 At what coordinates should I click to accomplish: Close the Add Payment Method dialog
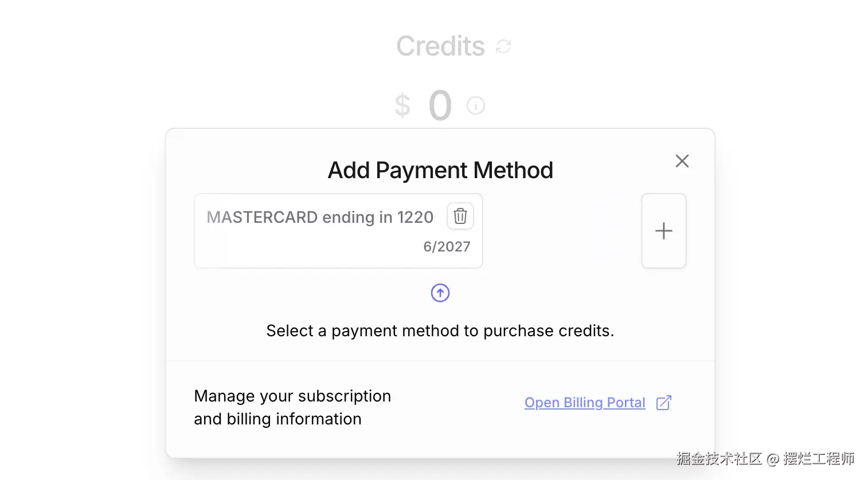[682, 161]
